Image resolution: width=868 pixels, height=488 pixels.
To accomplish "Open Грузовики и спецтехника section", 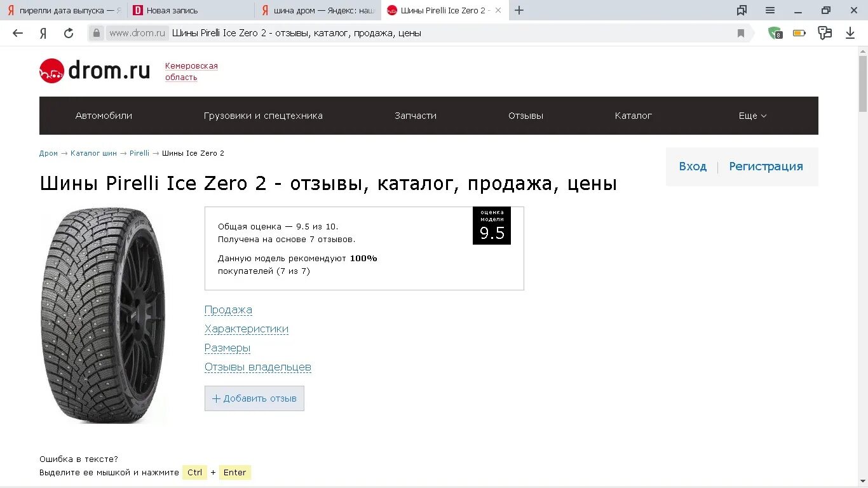I will click(263, 116).
